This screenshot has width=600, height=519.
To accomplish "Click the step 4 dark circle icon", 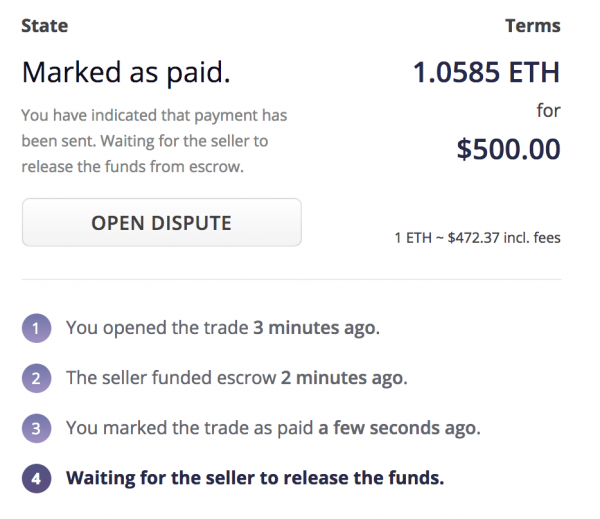I will [35, 477].
